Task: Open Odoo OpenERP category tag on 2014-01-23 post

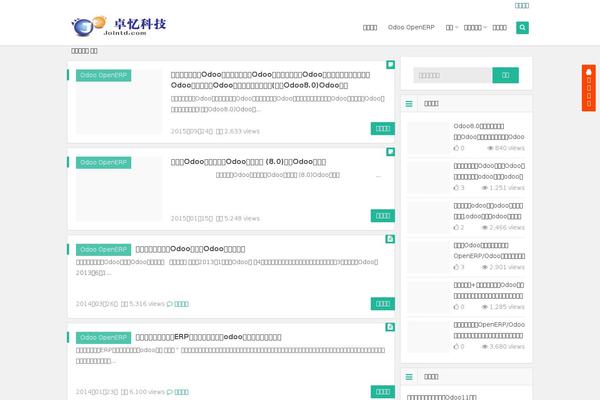Action: tap(103, 338)
